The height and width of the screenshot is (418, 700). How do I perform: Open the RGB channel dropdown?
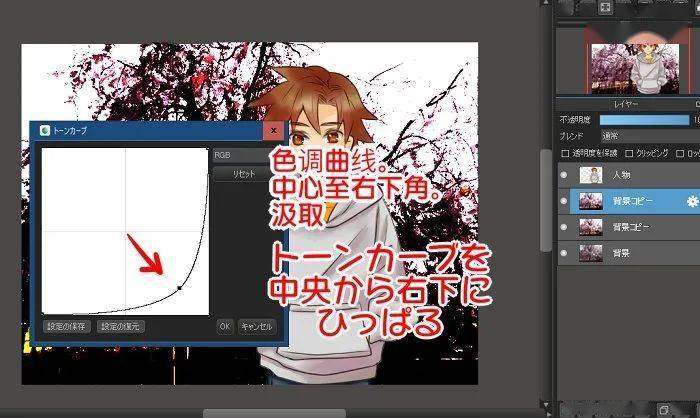click(x=241, y=155)
